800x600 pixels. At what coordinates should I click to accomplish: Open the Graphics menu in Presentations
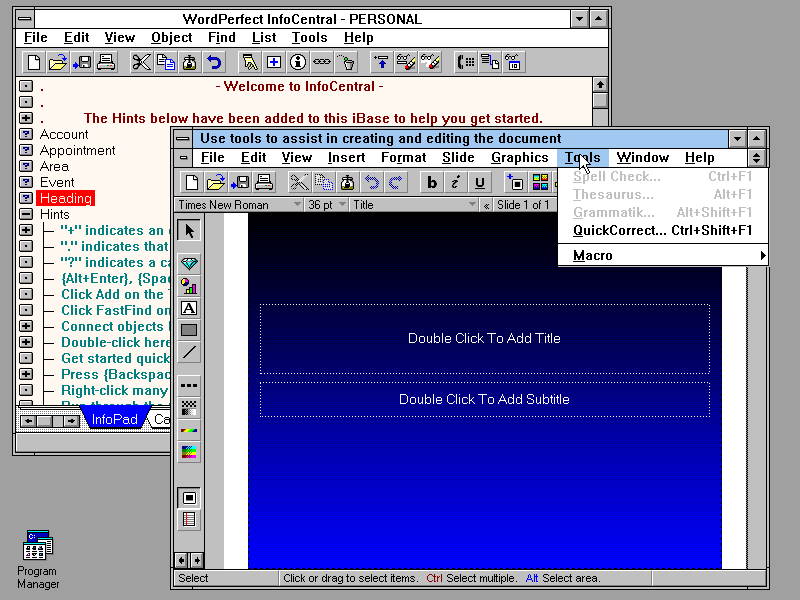point(519,158)
